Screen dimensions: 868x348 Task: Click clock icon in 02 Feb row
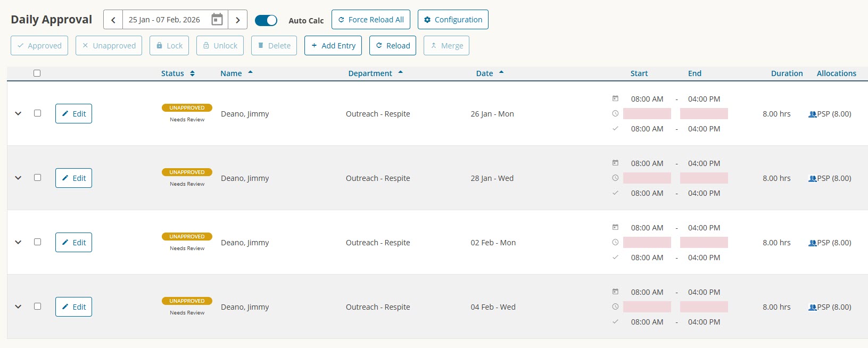[x=615, y=242]
